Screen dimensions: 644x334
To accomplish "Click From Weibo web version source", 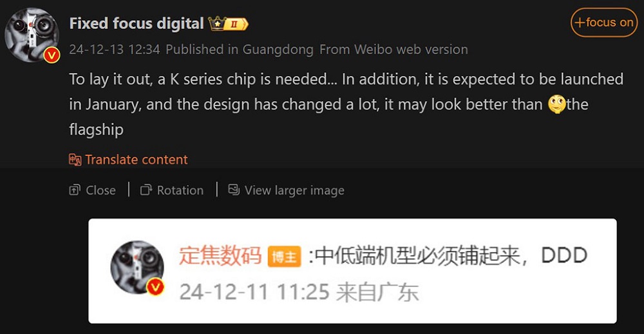I will (x=393, y=50).
